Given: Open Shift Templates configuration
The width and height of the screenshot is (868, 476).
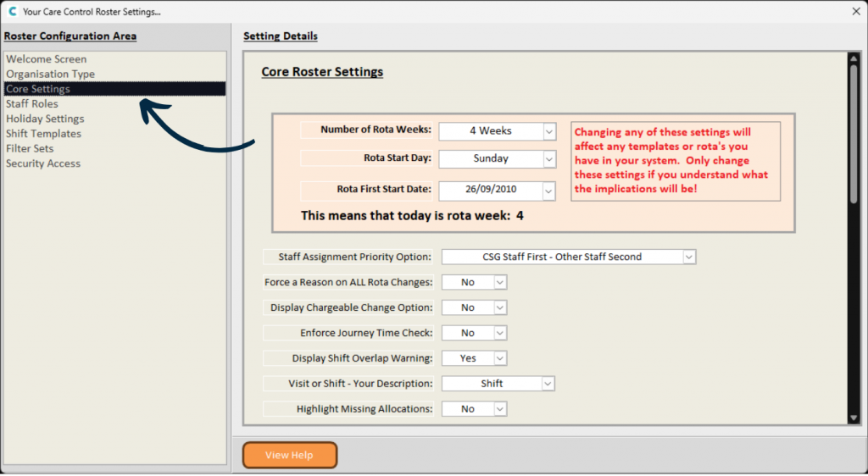Looking at the screenshot, I should pyautogui.click(x=44, y=134).
